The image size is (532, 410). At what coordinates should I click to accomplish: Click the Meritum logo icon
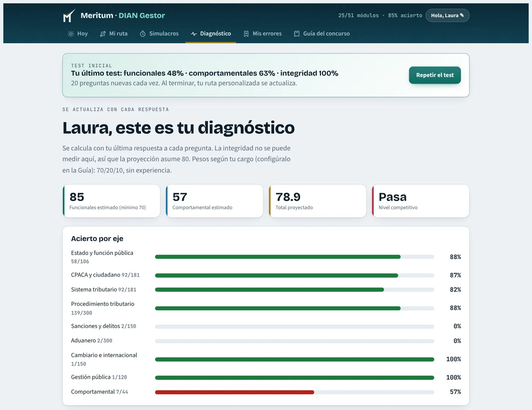point(69,16)
